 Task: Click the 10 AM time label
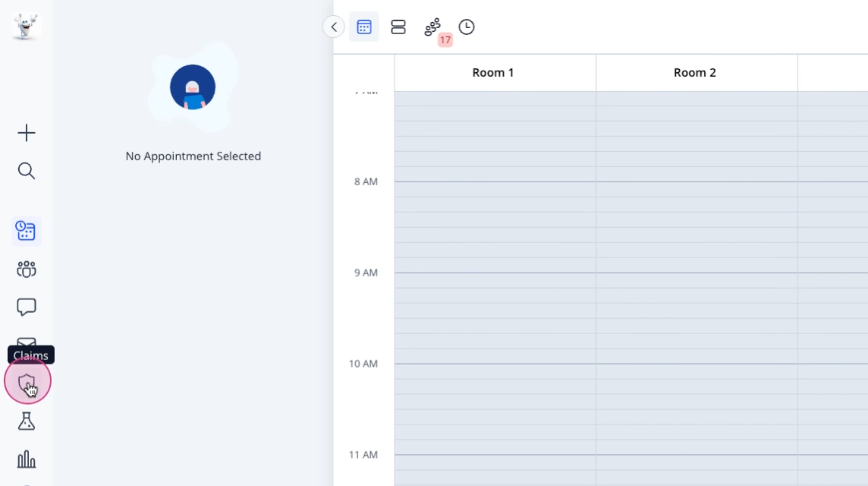pyautogui.click(x=363, y=364)
